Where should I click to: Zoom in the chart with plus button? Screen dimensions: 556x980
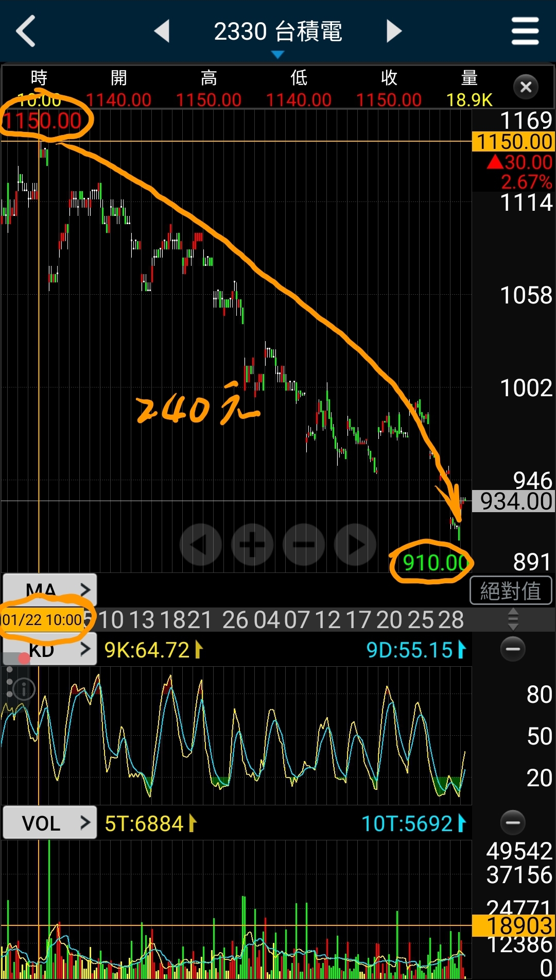click(252, 545)
